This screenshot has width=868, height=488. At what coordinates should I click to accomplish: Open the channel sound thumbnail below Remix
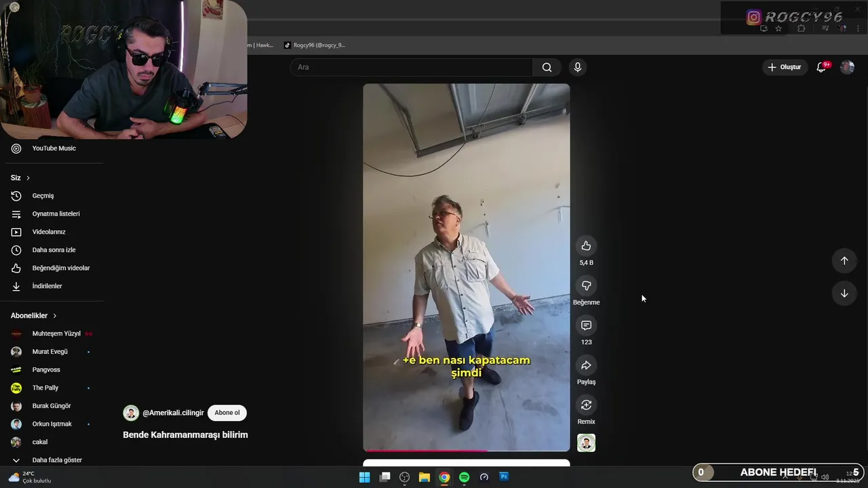click(586, 443)
